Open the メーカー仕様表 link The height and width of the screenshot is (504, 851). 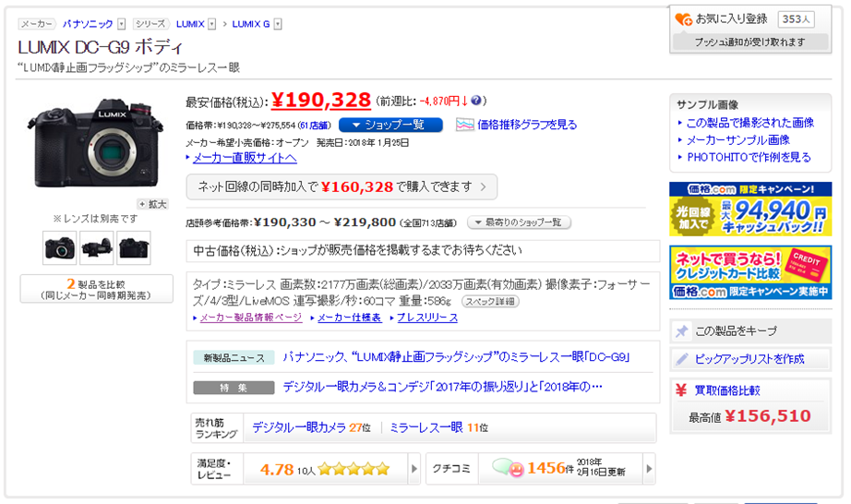point(349,318)
